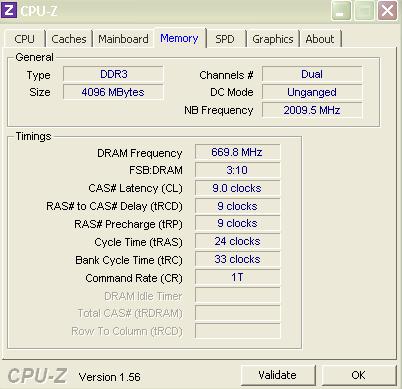Click the empty Row To Column field
The width and height of the screenshot is (402, 389).
tap(237, 331)
